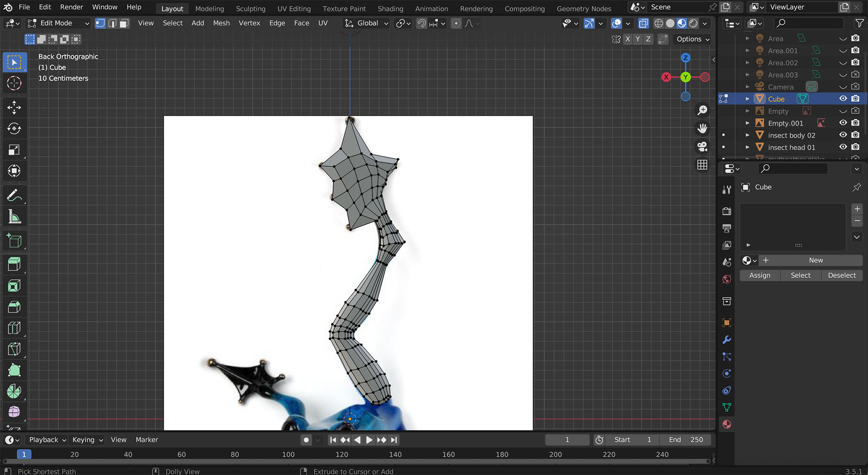The image size is (868, 475).
Task: Switch to face select mode
Action: click(x=124, y=24)
